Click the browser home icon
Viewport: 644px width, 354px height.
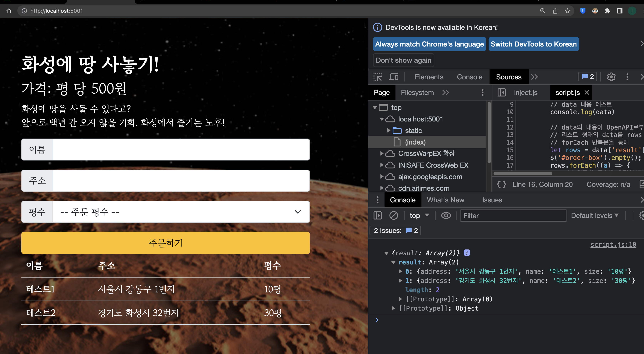(x=9, y=11)
